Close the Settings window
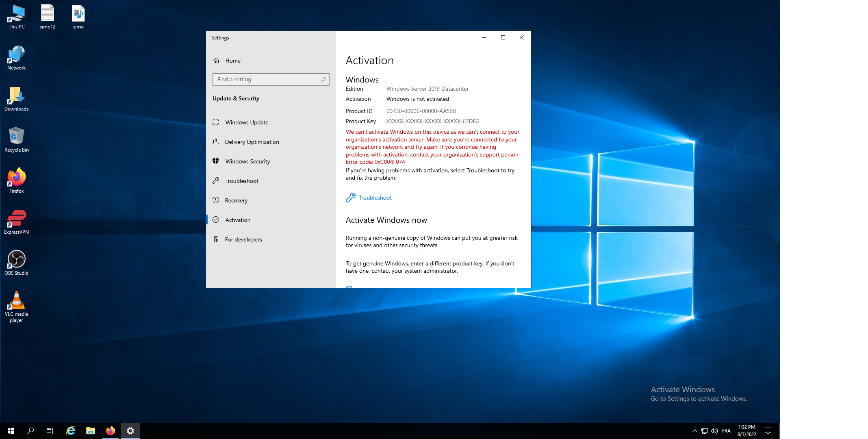This screenshot has width=868, height=439. coord(522,37)
